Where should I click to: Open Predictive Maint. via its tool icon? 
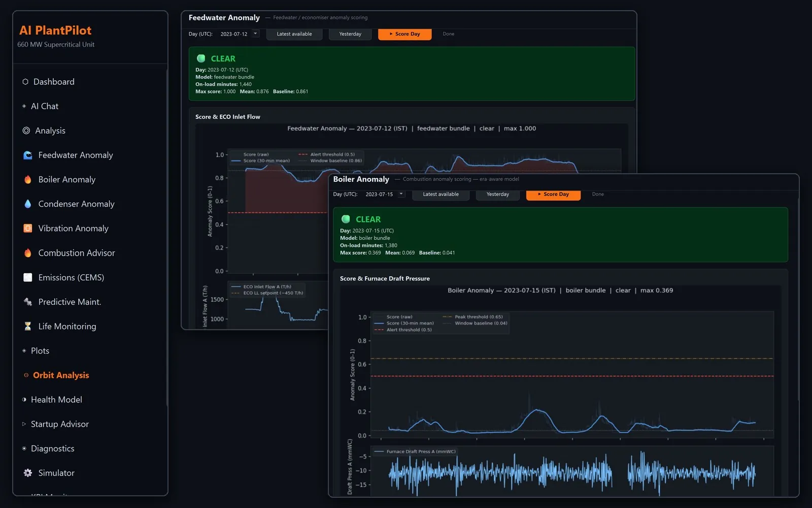click(28, 302)
